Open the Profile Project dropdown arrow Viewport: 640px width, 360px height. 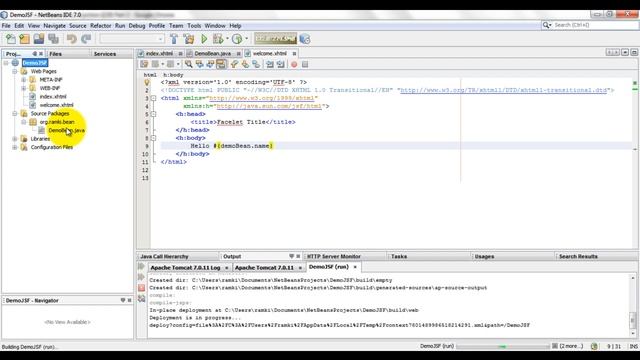[x=246, y=39]
